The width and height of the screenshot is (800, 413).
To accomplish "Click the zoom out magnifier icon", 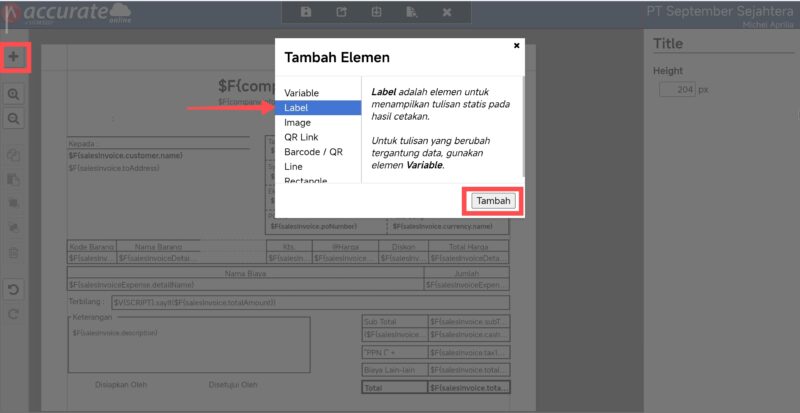I will coord(14,118).
